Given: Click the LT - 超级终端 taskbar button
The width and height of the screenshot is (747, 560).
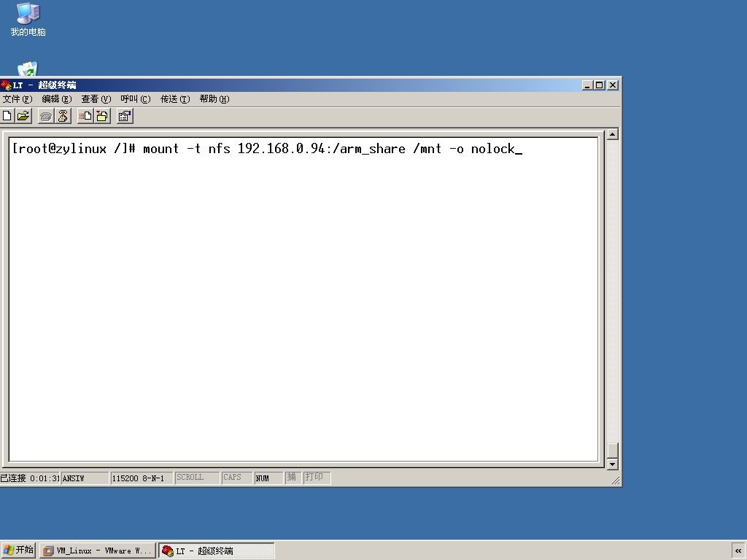Looking at the screenshot, I should pos(217,551).
